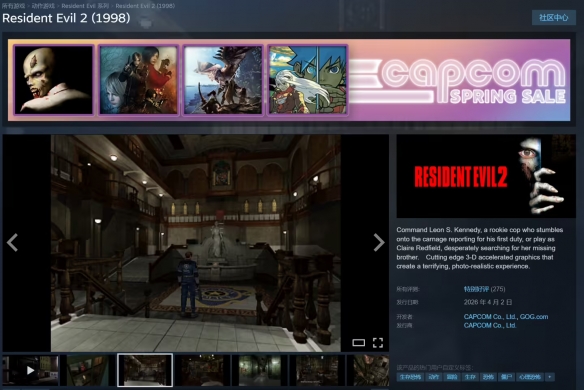Screen dimensions: 584x390
Task: Expand more user tags with plus button
Action: click(549, 377)
